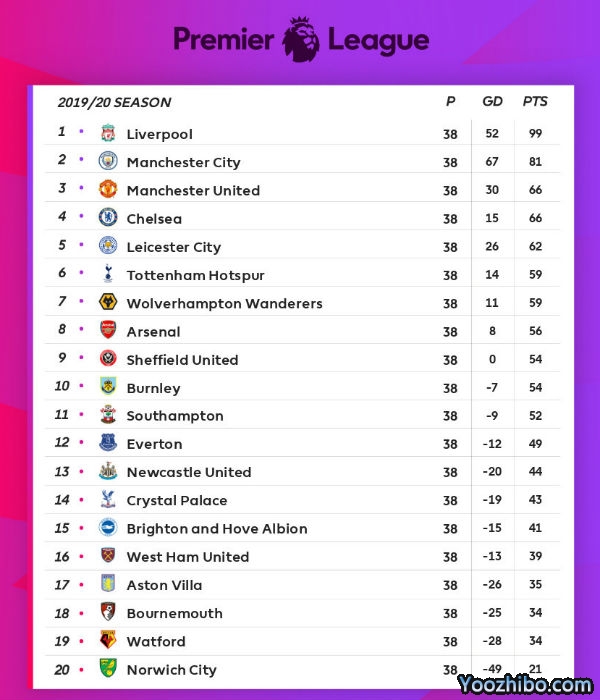Select the Manchester United crest icon

108,189
